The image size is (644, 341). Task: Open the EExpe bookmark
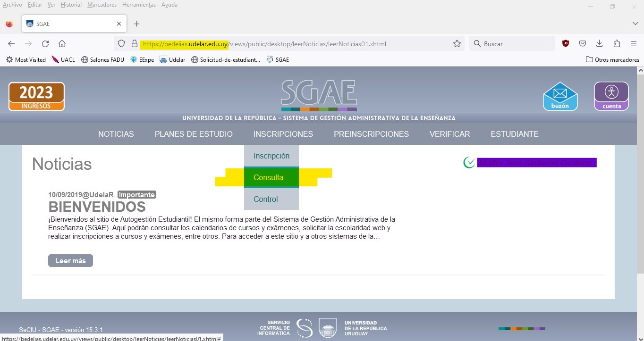pos(142,60)
